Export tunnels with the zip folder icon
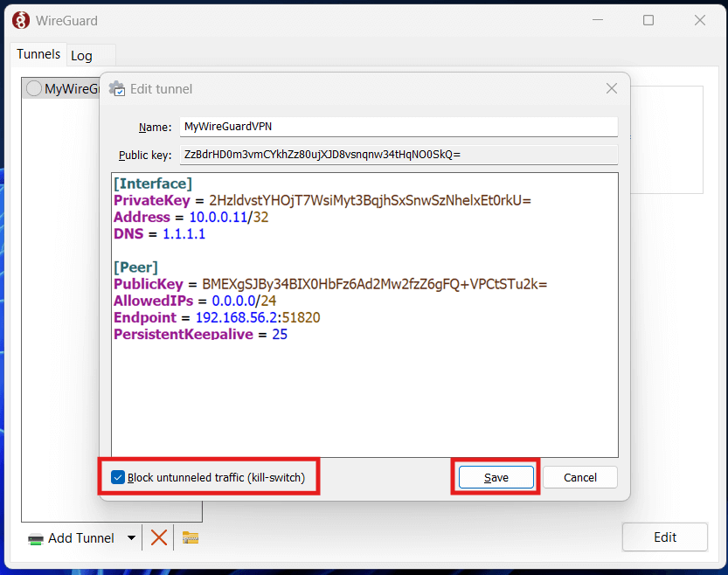This screenshot has height=575, width=728. coord(191,537)
